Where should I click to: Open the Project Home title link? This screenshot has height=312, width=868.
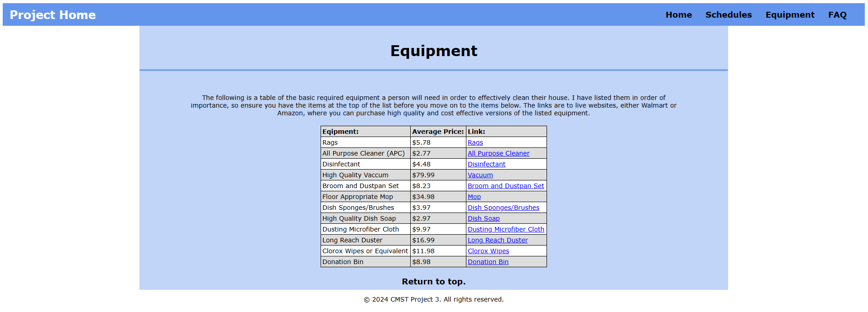(53, 15)
